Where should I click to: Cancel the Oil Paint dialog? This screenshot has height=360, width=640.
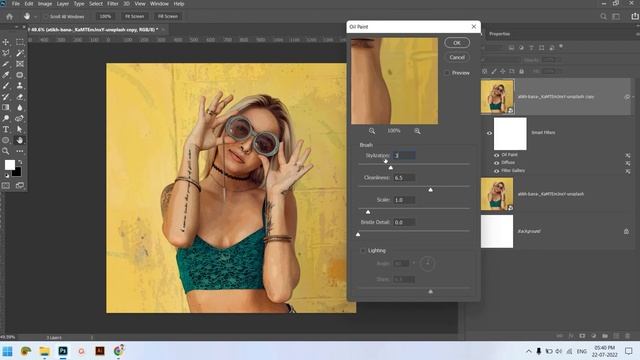(x=457, y=58)
